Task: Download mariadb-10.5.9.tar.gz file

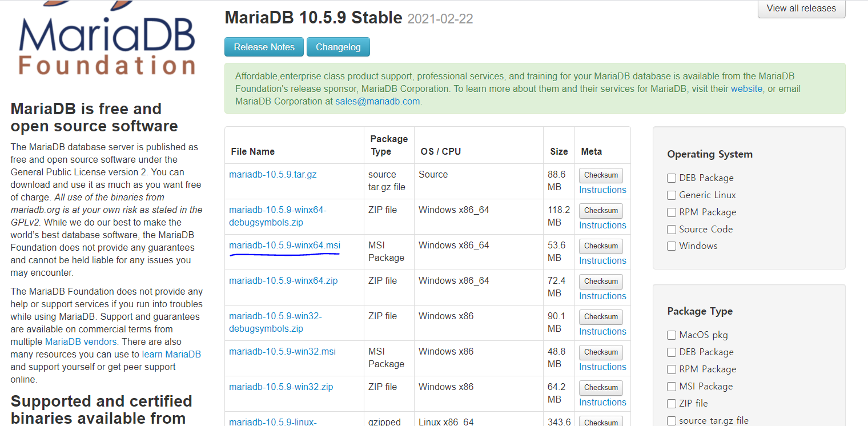Action: tap(273, 175)
